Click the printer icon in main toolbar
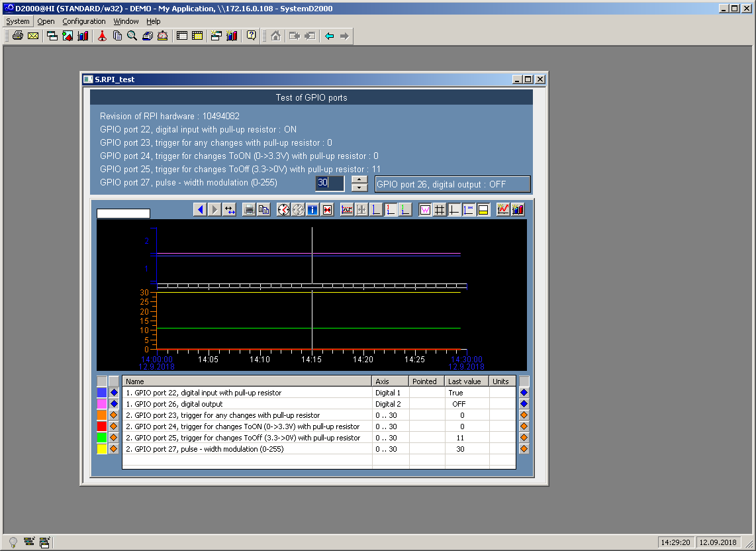 (x=18, y=36)
